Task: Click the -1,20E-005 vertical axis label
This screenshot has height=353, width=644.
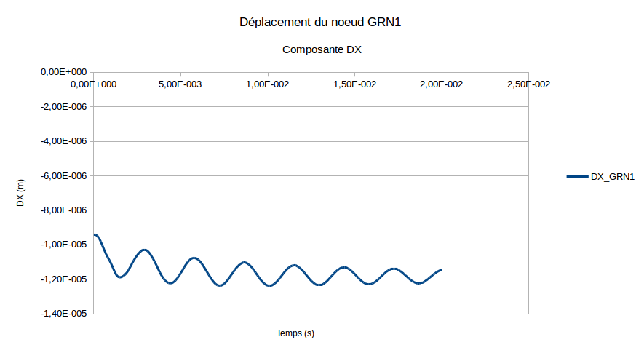Action: [x=63, y=279]
